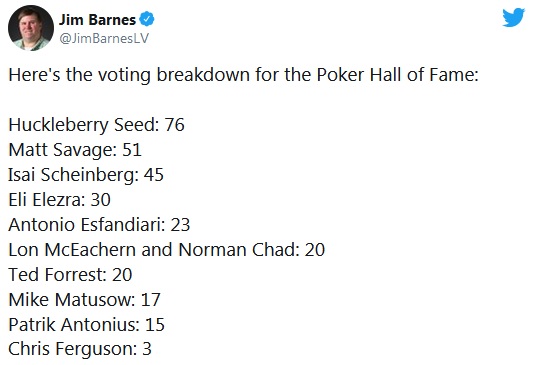This screenshot has width=534, height=365.
Task: Click the number 23 after Esfandiari
Action: click(180, 225)
